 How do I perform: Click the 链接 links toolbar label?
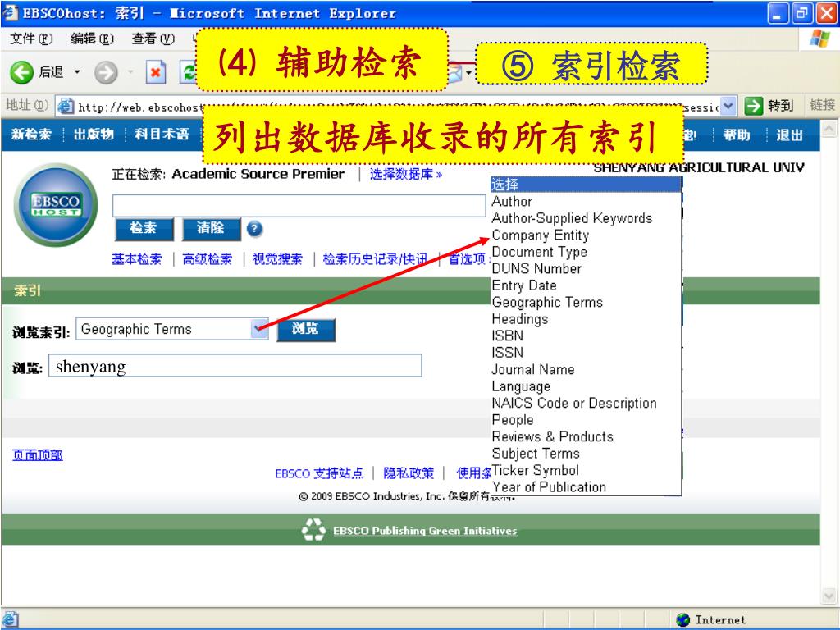822,105
